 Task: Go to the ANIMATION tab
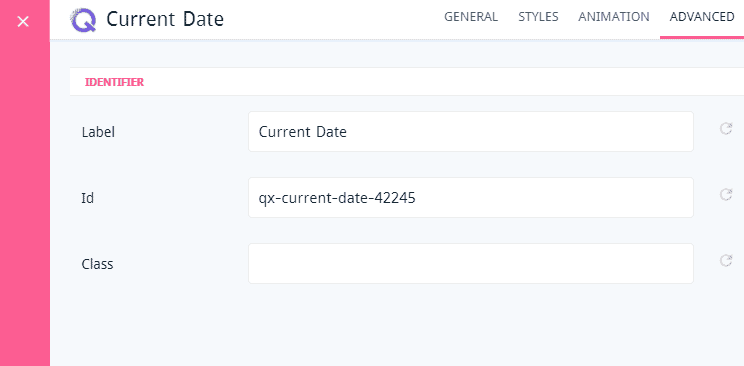614,17
